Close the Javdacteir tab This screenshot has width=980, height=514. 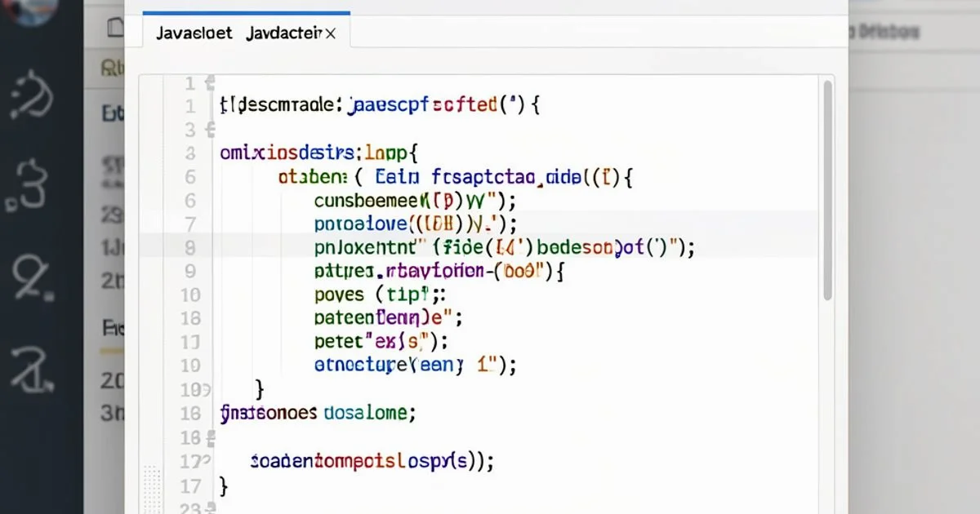331,34
